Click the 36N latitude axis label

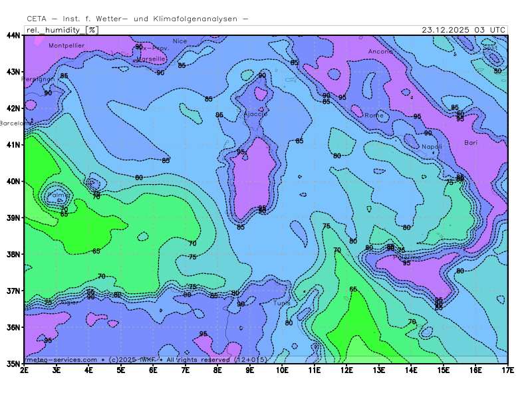pyautogui.click(x=13, y=327)
